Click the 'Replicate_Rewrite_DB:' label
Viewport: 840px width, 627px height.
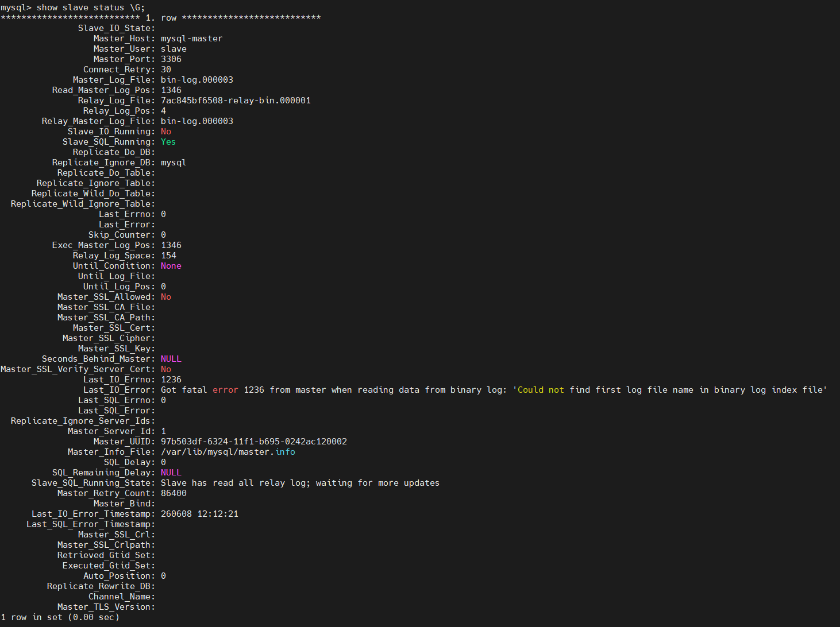(x=101, y=586)
